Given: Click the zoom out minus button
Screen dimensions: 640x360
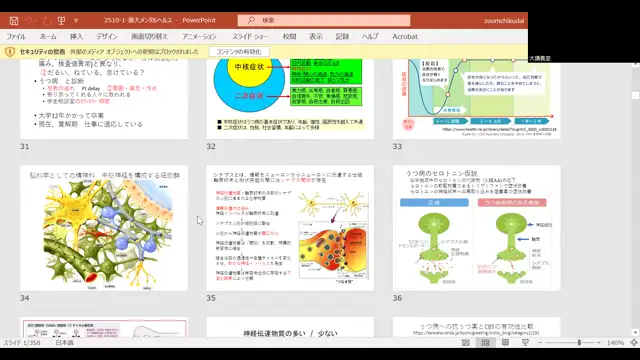Looking at the screenshot, I should pyautogui.click(x=540, y=343).
